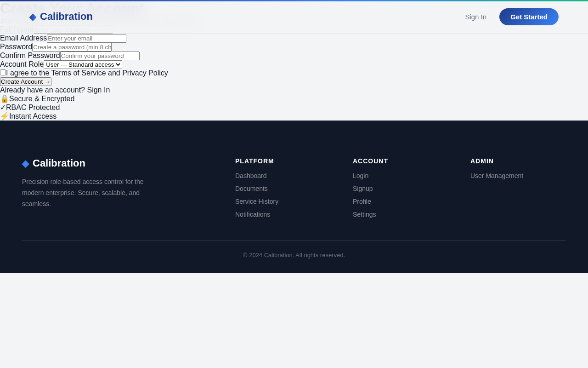
Task: Tick the Terms of Service agreement checkbox
Action: tap(3, 73)
